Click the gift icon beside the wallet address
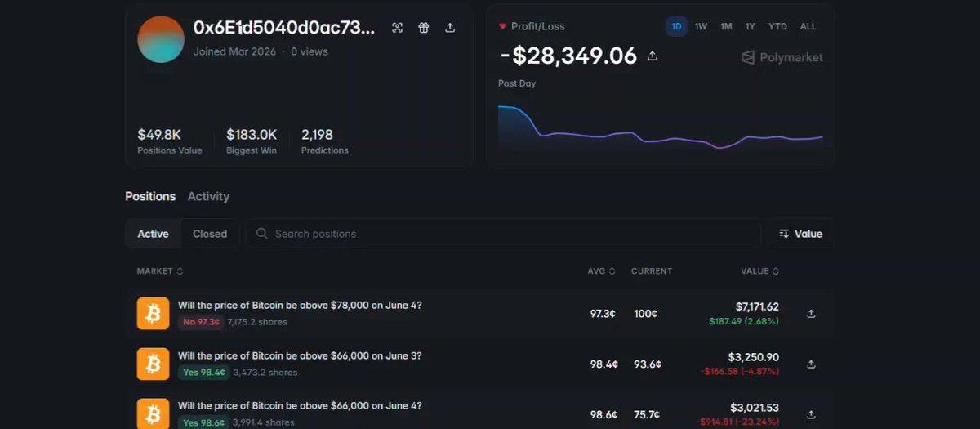 424,28
